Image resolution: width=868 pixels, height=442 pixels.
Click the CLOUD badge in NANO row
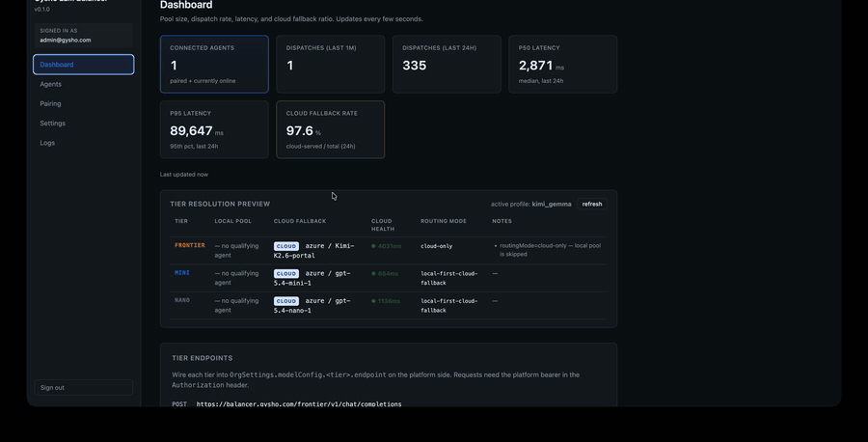(x=286, y=301)
